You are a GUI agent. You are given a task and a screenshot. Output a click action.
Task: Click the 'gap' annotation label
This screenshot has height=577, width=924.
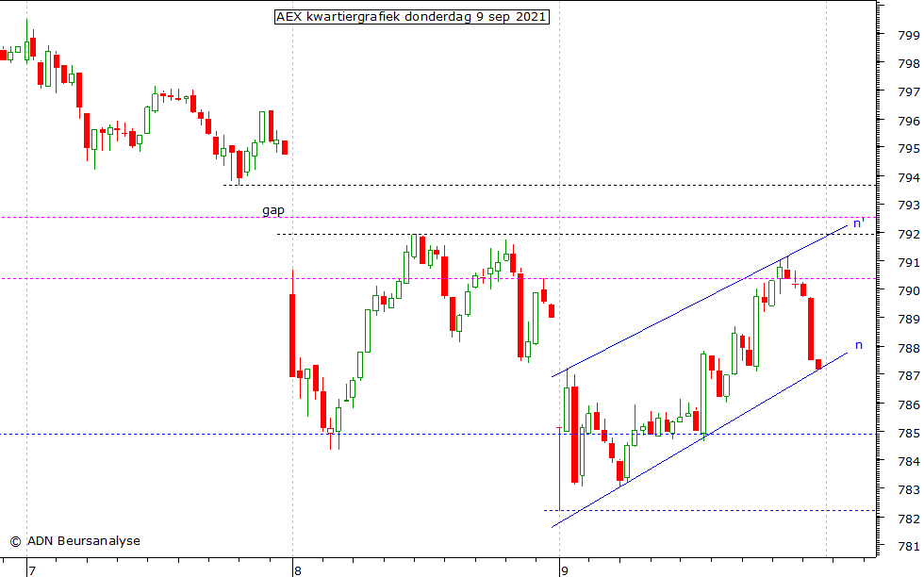point(273,210)
